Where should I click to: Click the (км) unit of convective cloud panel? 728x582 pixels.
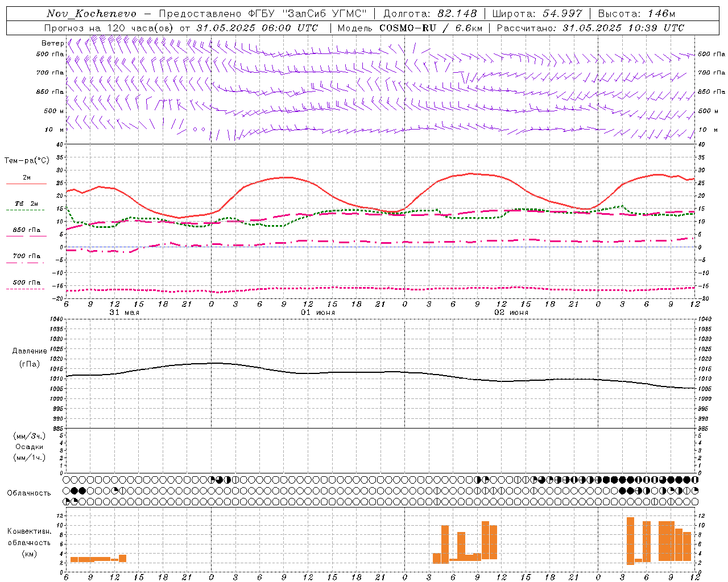coord(29,554)
